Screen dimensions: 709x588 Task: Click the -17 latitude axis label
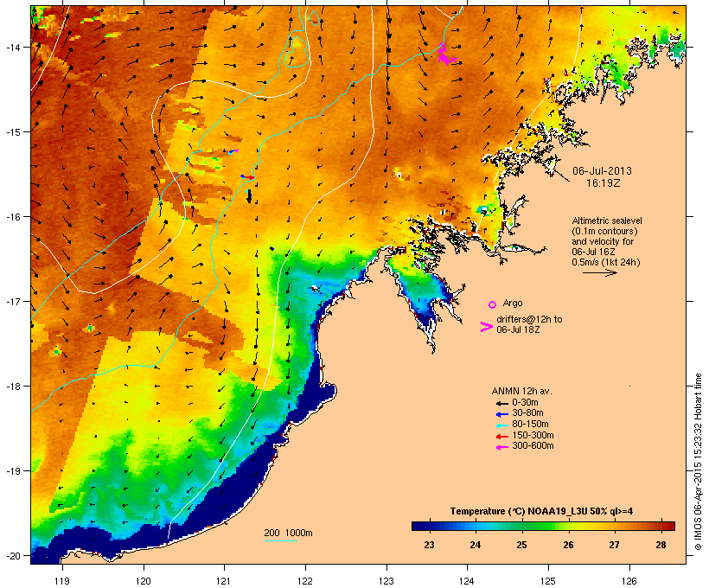[x=13, y=301]
